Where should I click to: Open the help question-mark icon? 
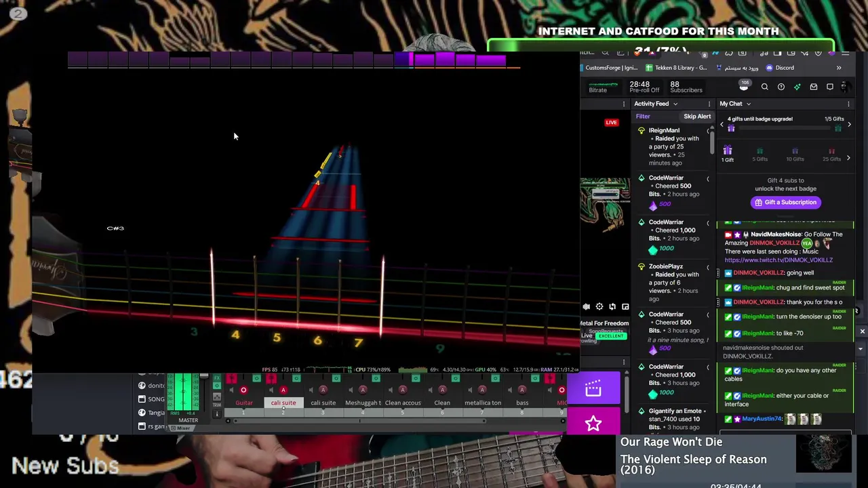(x=781, y=87)
